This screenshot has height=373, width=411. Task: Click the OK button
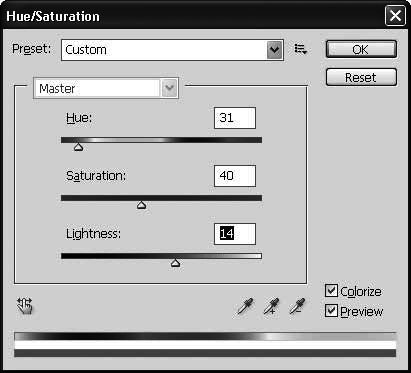coord(361,49)
